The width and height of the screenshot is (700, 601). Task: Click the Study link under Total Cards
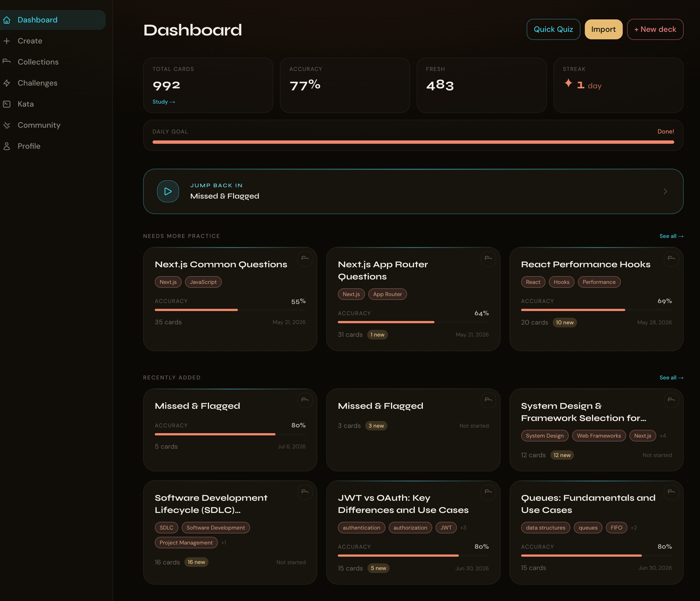coord(164,102)
